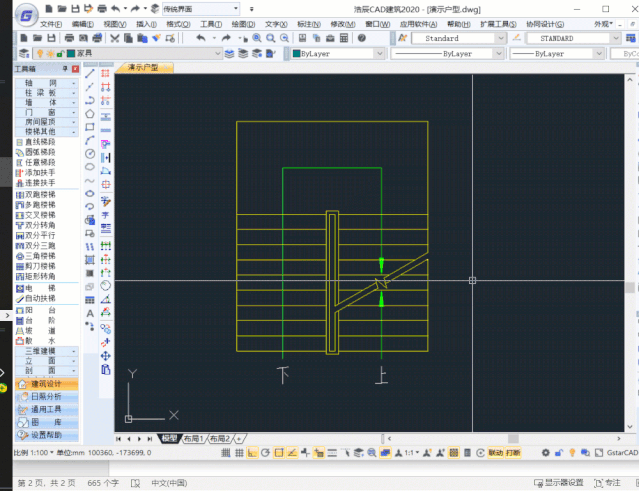Click the 图库 panel button
Image resolution: width=639 pixels, height=491 pixels.
(46, 423)
